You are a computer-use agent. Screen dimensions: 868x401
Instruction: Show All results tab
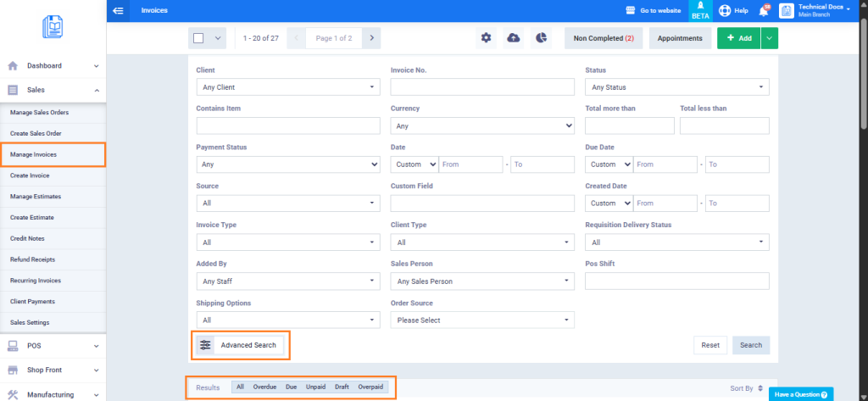[240, 387]
